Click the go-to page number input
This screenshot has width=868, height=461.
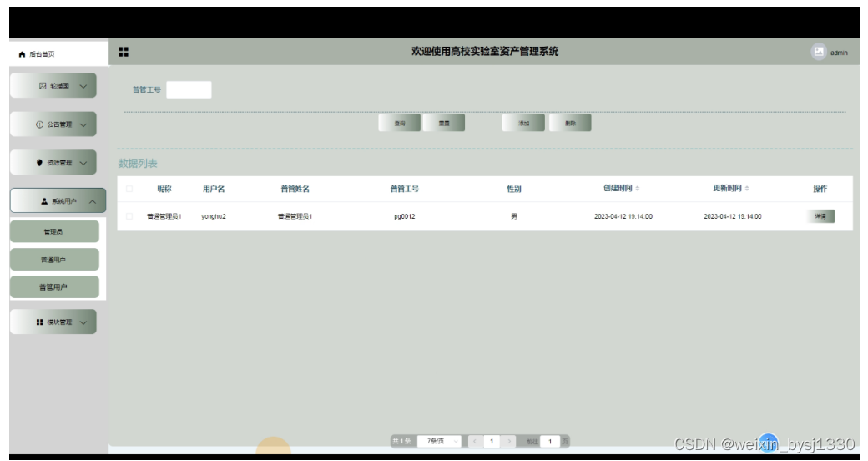click(x=550, y=442)
